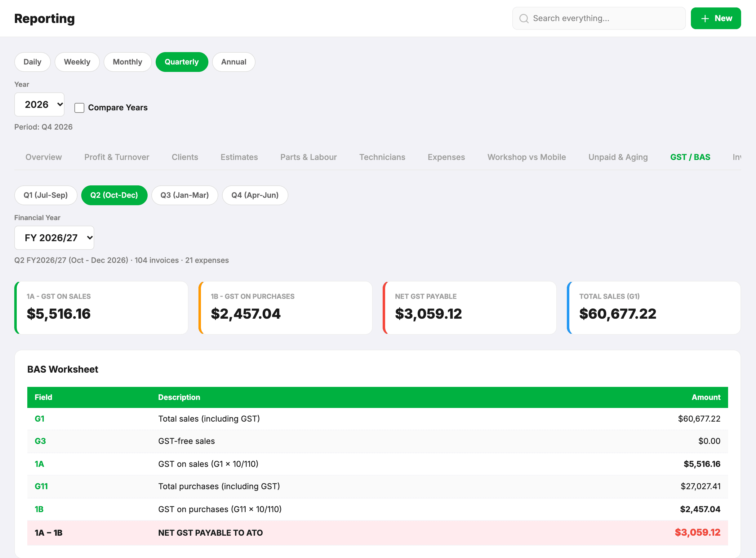
Task: Click the G3 field code in worksheet
Action: pyautogui.click(x=40, y=441)
